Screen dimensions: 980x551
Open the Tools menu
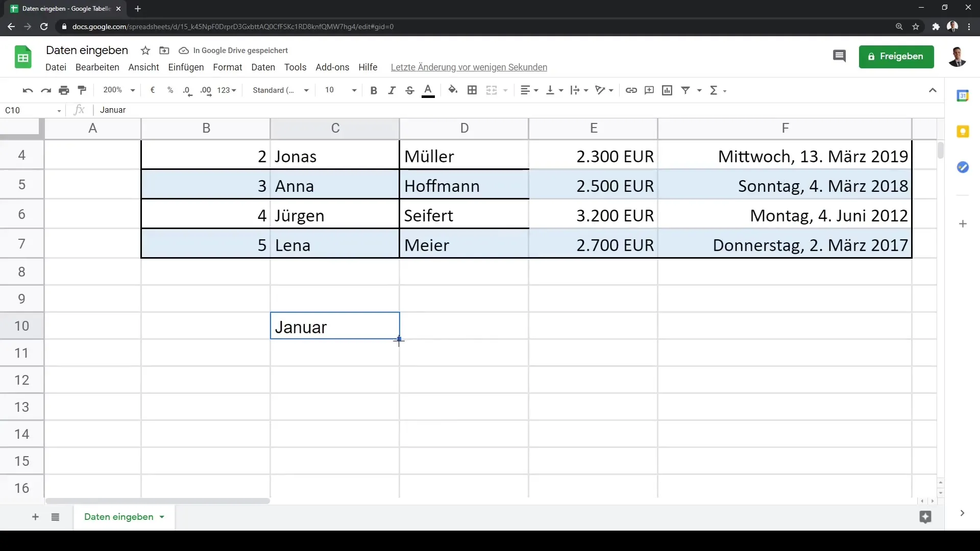[x=295, y=67]
